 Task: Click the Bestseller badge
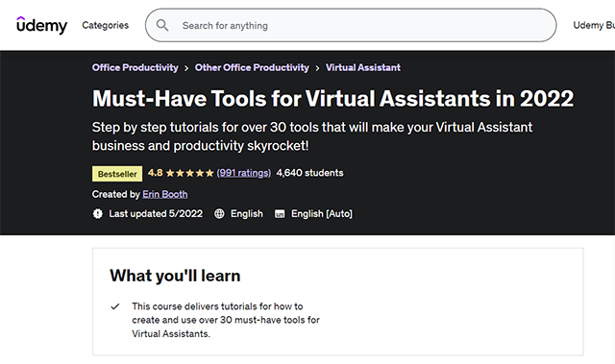(x=117, y=174)
